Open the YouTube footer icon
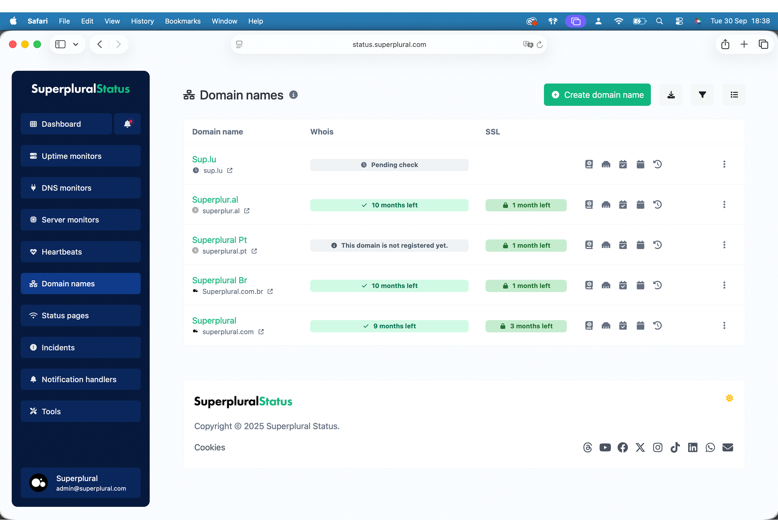Image resolution: width=778 pixels, height=532 pixels. pos(605,448)
